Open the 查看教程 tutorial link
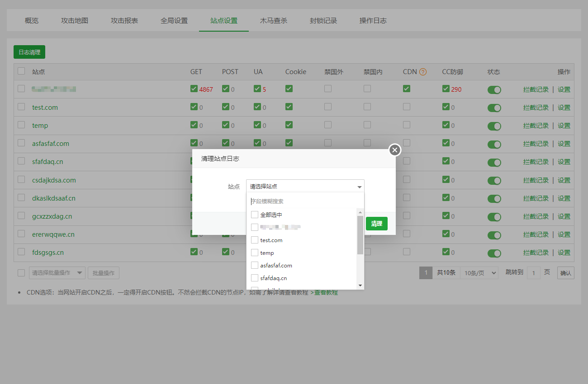The width and height of the screenshot is (588, 384). coord(326,293)
